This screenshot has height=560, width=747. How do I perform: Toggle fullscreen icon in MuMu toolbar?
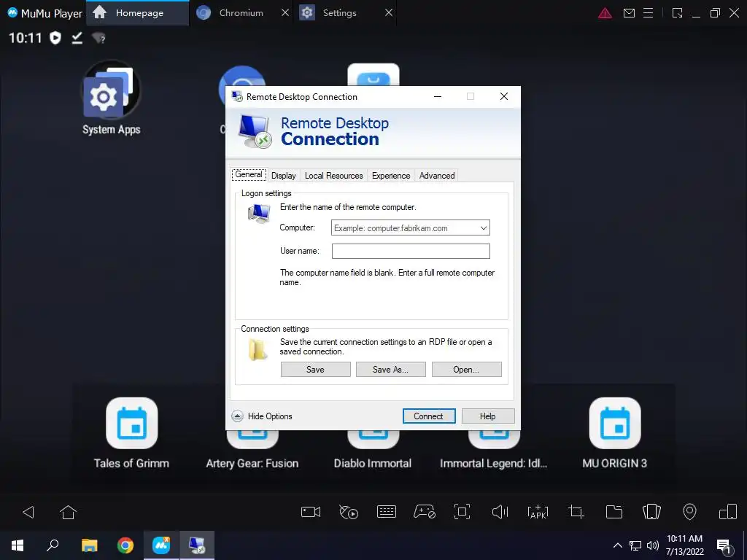[x=462, y=512]
